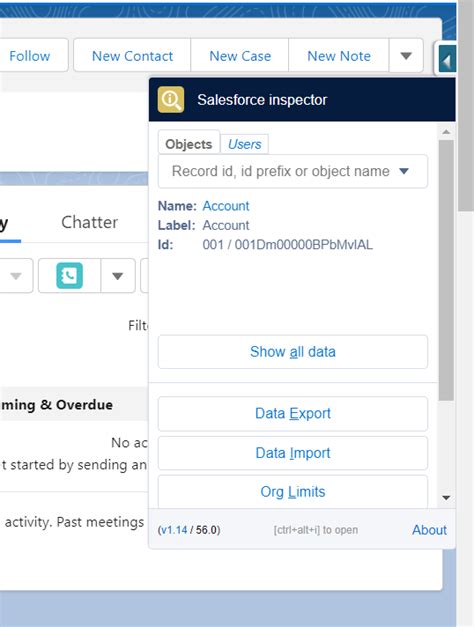
Task: Collapse the inspector panel using the side arrow tab
Action: point(447,59)
